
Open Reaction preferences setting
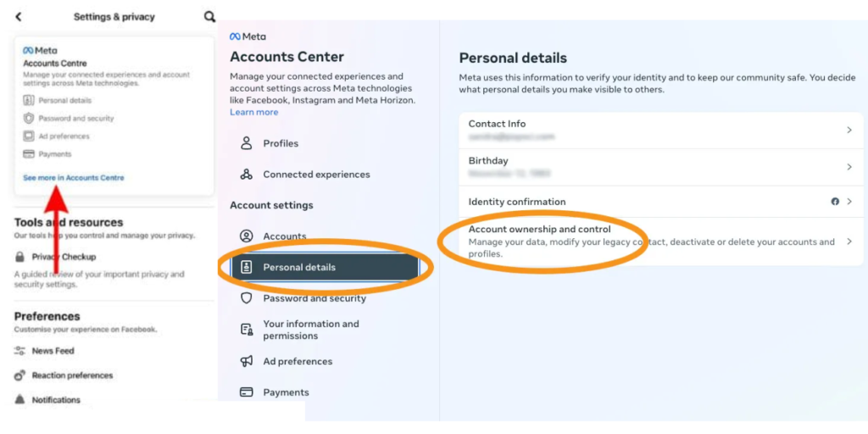click(x=71, y=376)
